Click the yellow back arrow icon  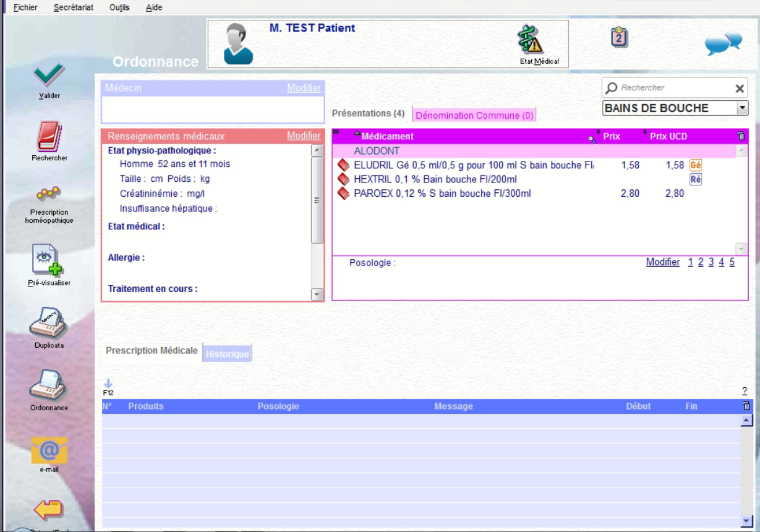(x=48, y=509)
